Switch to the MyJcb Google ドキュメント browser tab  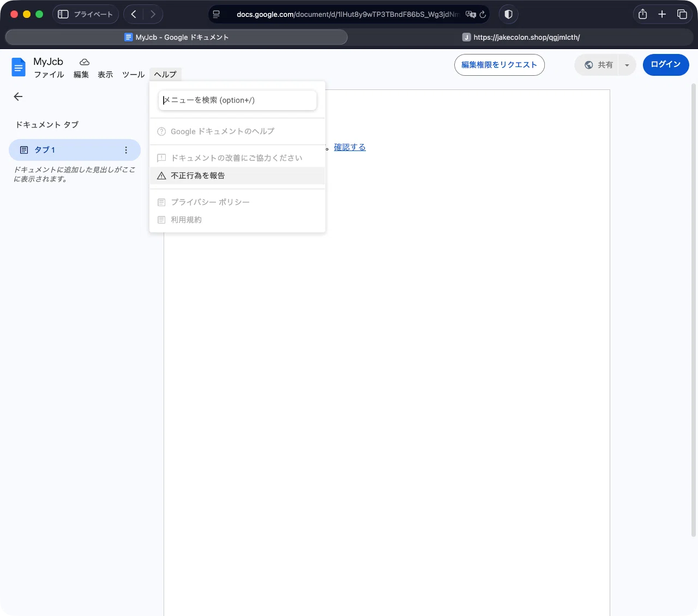(x=177, y=37)
